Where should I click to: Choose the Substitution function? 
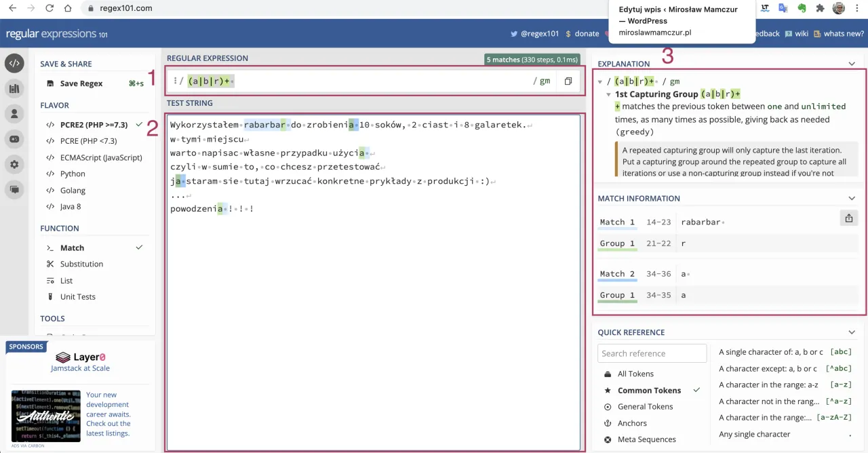click(81, 264)
